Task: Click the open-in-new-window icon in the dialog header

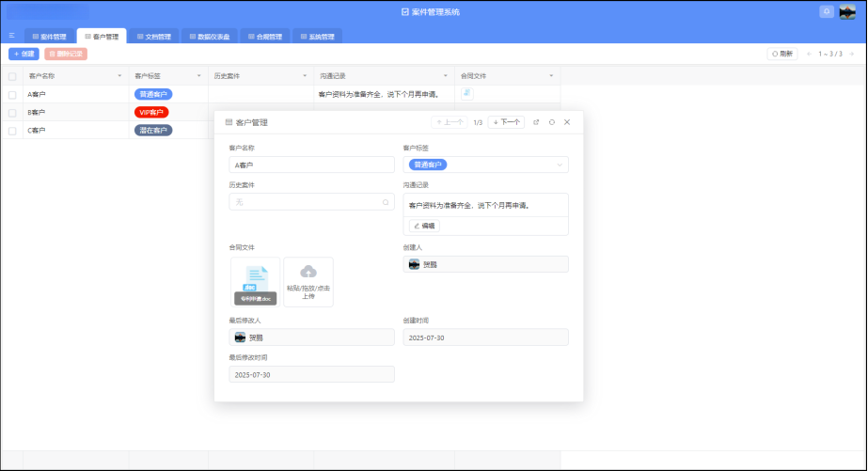Action: pyautogui.click(x=536, y=122)
